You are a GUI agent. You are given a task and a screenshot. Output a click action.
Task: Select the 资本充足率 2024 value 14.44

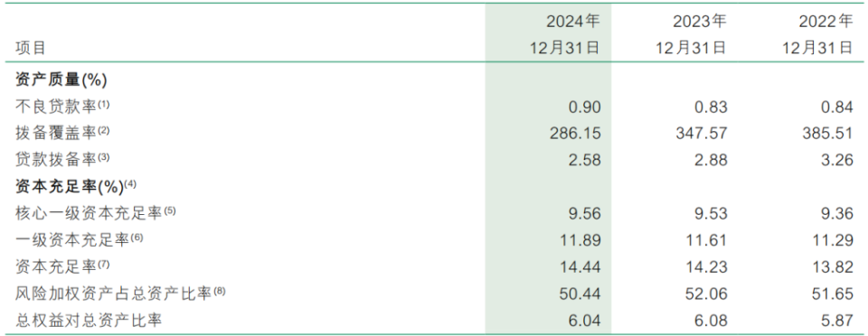coord(580,267)
